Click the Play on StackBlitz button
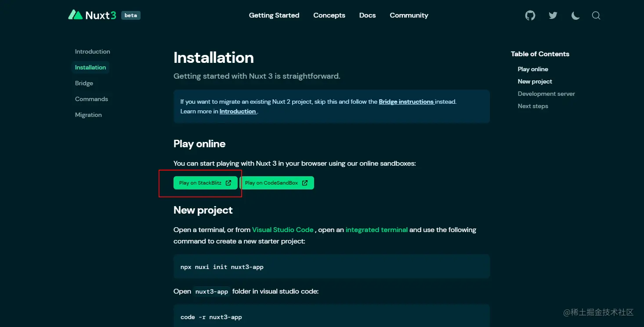 pyautogui.click(x=205, y=183)
